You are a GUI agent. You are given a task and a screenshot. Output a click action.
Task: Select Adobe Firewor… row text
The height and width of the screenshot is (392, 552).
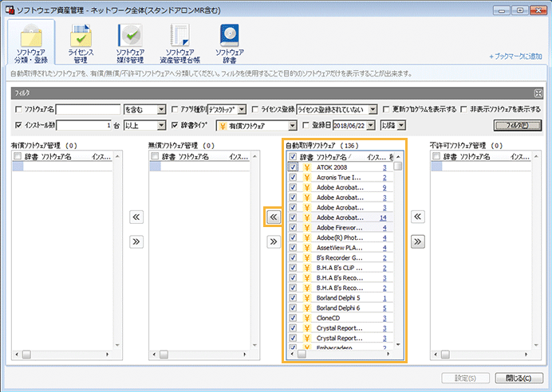click(339, 228)
